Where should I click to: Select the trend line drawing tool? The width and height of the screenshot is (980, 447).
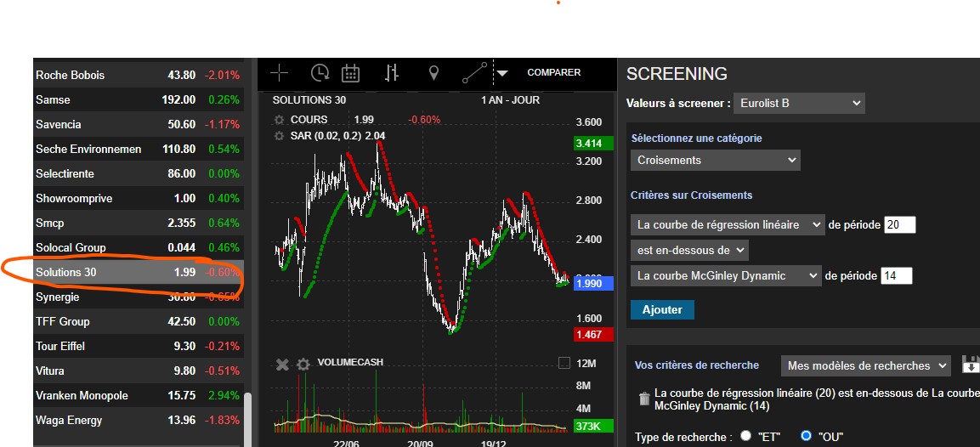(473, 73)
